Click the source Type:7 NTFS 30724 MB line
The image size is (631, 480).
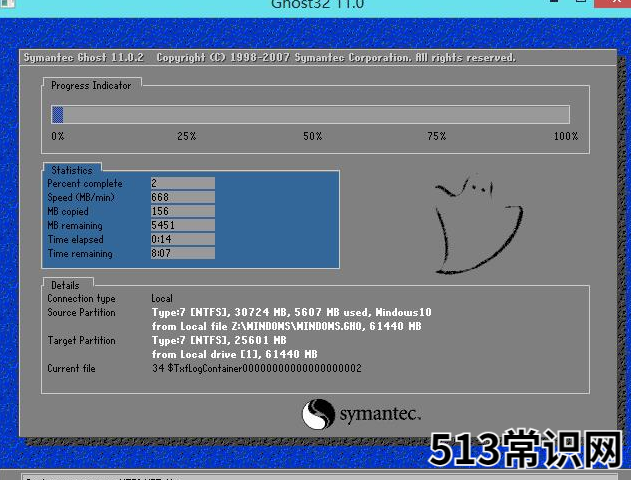point(291,312)
